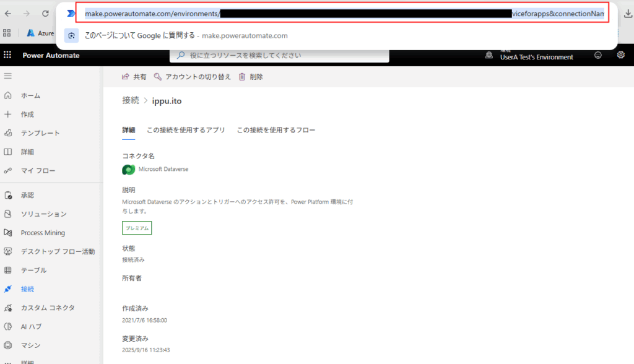Click the Process Mining icon
Image resolution: width=634 pixels, height=364 pixels.
pyautogui.click(x=7, y=233)
